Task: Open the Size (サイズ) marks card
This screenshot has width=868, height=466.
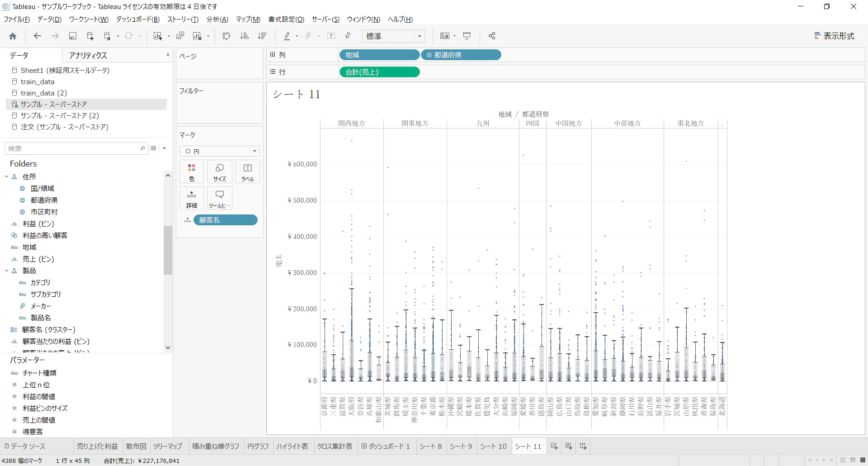Action: [220, 172]
